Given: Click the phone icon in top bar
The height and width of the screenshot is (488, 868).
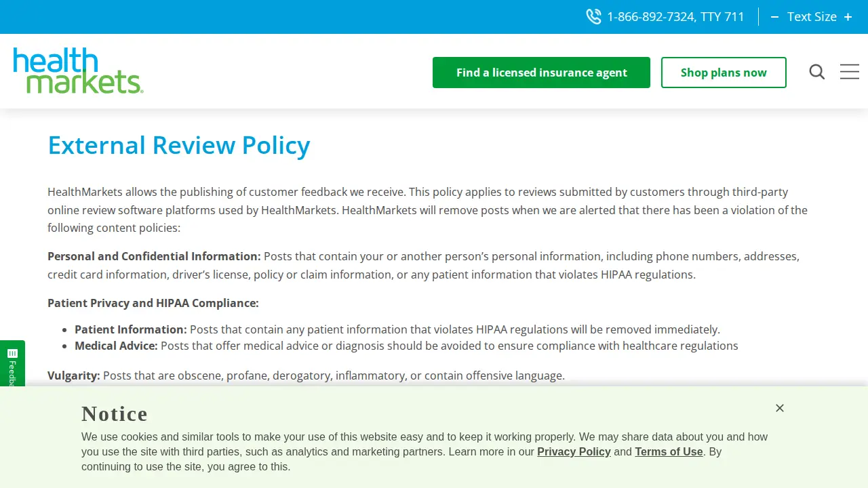Looking at the screenshot, I should tap(593, 17).
